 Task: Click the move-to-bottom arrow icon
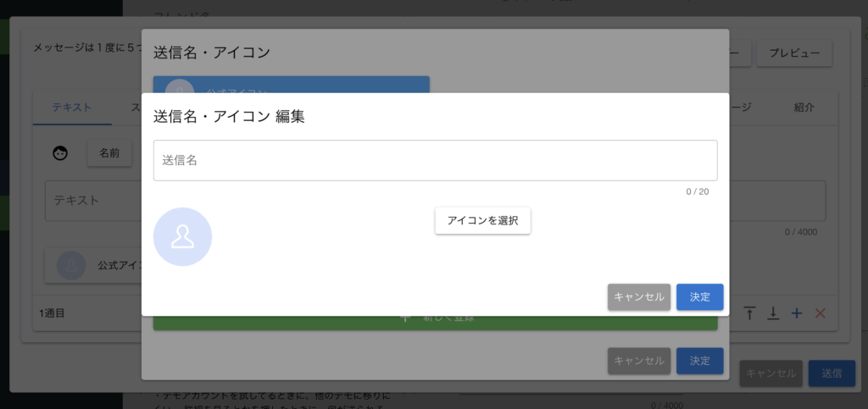point(772,313)
